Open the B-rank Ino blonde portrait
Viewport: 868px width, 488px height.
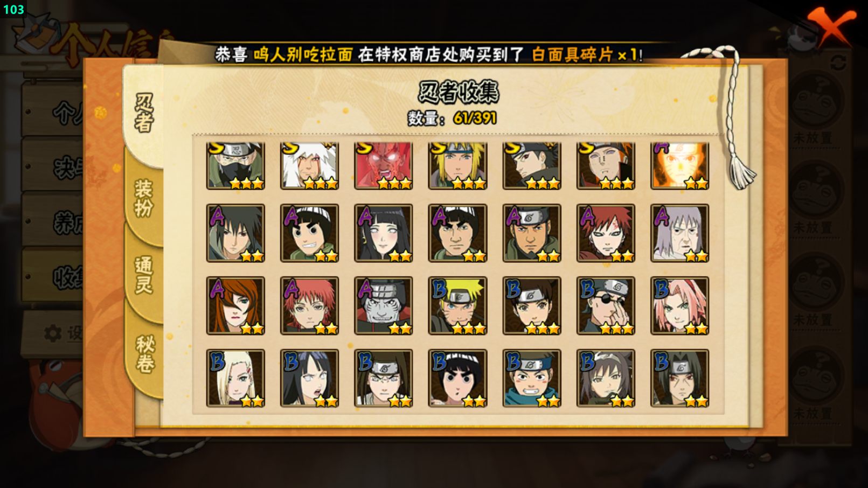(x=235, y=378)
